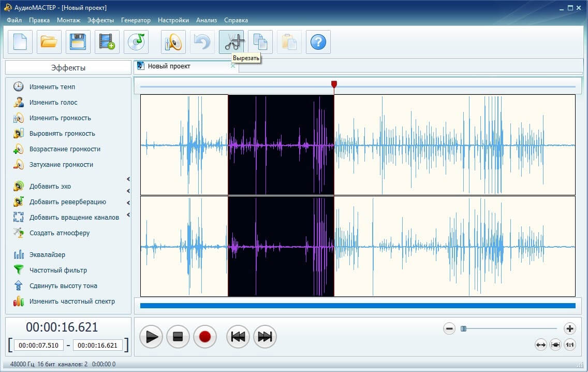Save project with the floppy disk icon
This screenshot has width=588, height=372.
78,42
